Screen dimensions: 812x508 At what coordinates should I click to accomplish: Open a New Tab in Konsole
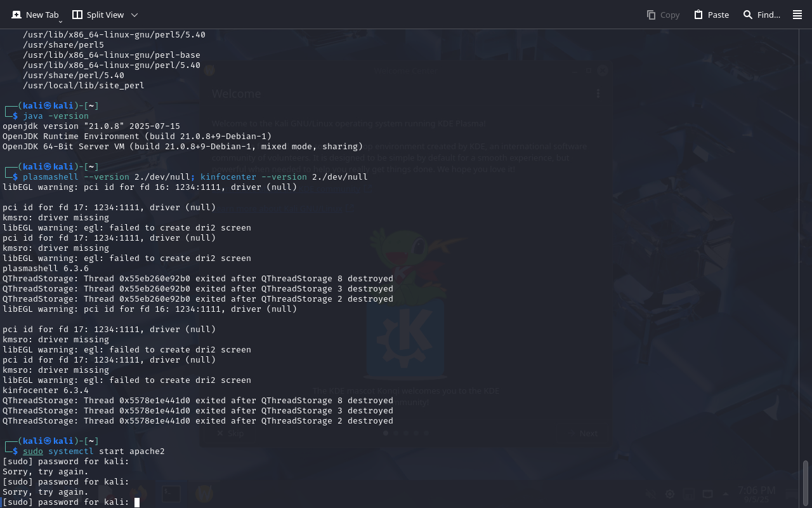(35, 15)
